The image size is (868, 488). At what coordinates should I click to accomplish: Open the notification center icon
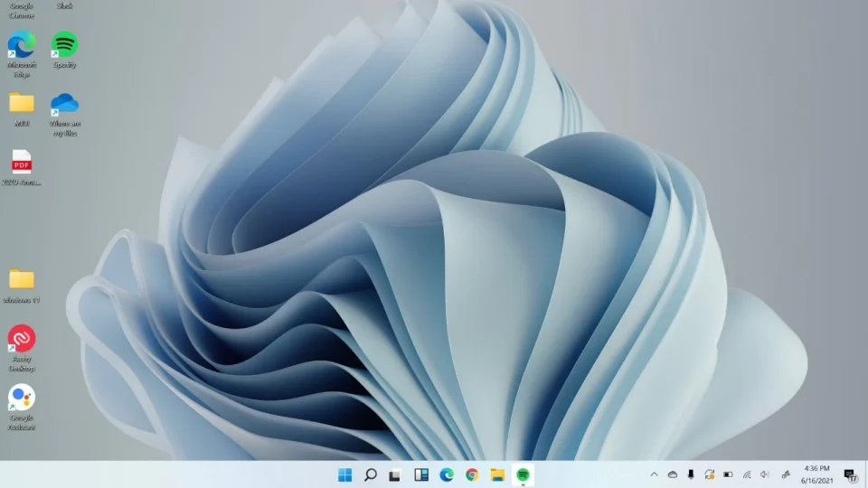tap(851, 474)
